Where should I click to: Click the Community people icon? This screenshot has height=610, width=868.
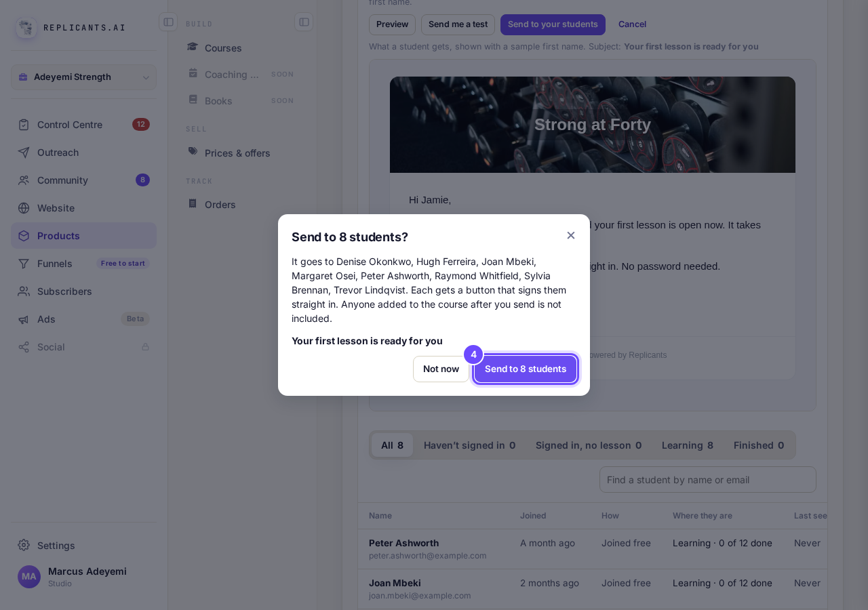[24, 180]
